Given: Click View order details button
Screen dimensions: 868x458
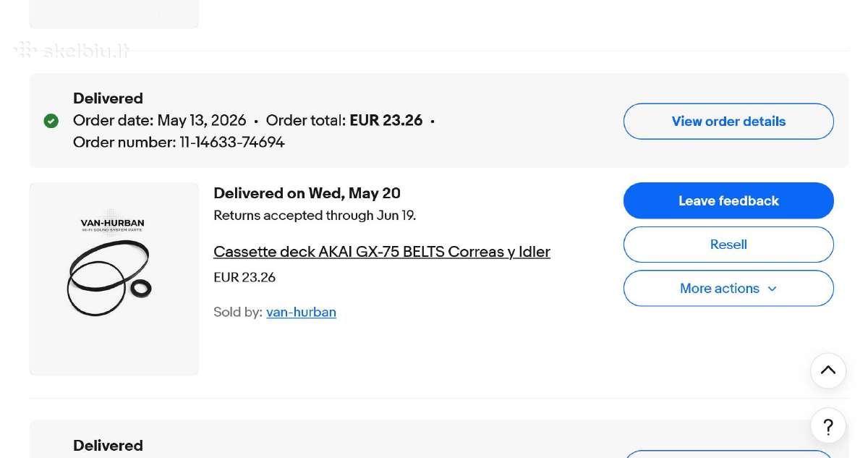Looking at the screenshot, I should pos(728,121).
